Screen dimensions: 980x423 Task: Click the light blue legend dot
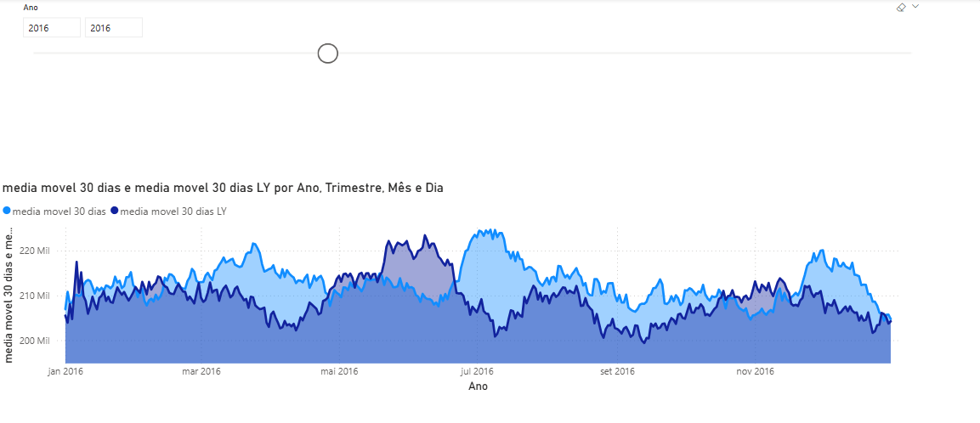(7, 211)
